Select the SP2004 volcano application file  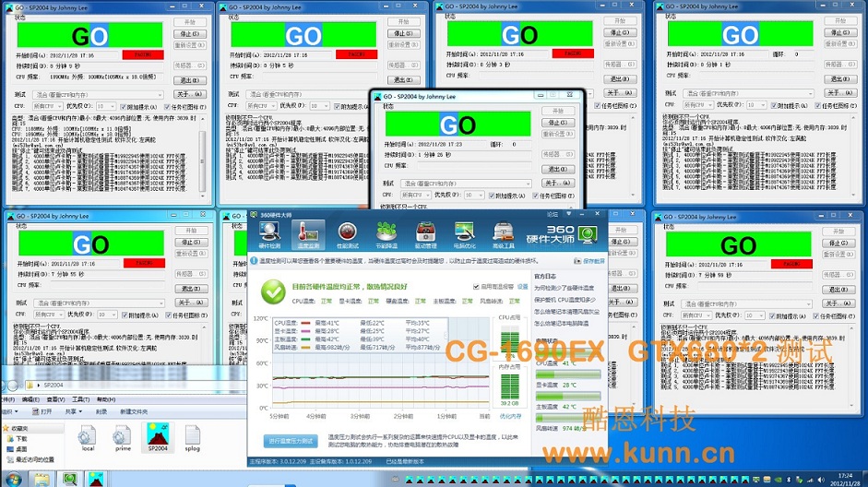click(158, 437)
